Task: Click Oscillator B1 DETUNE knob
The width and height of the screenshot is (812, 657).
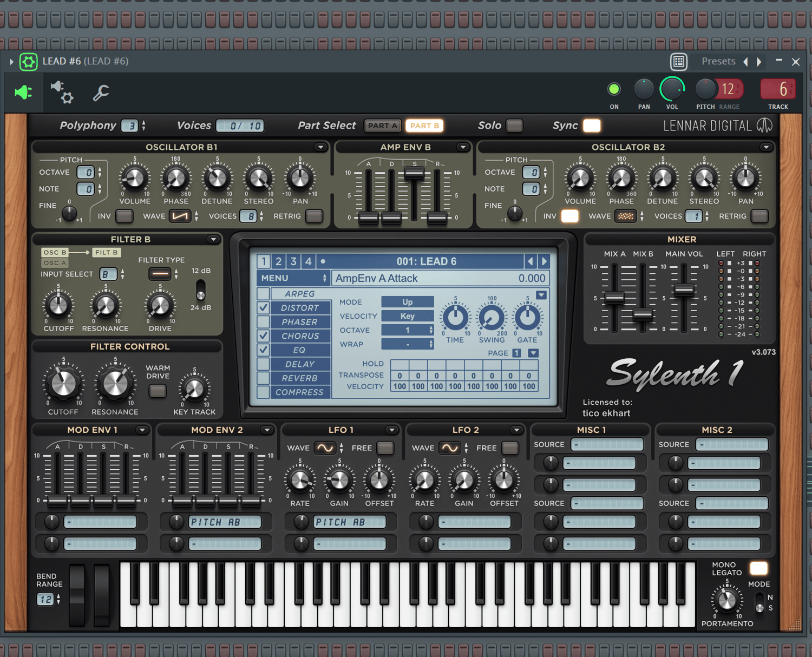Action: 217,178
